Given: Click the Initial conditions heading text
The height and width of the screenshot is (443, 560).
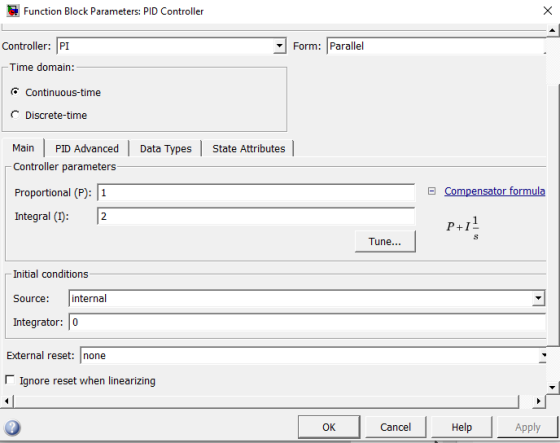Looking at the screenshot, I should 51,274.
